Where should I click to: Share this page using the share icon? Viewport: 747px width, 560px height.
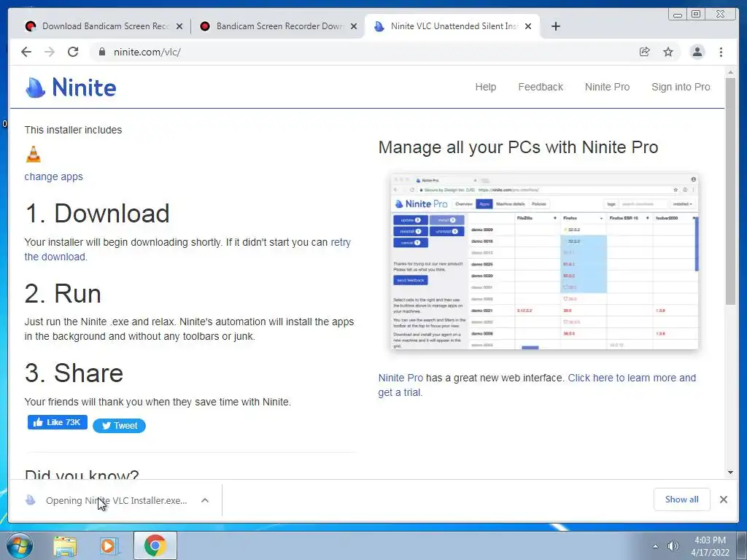pyautogui.click(x=645, y=52)
